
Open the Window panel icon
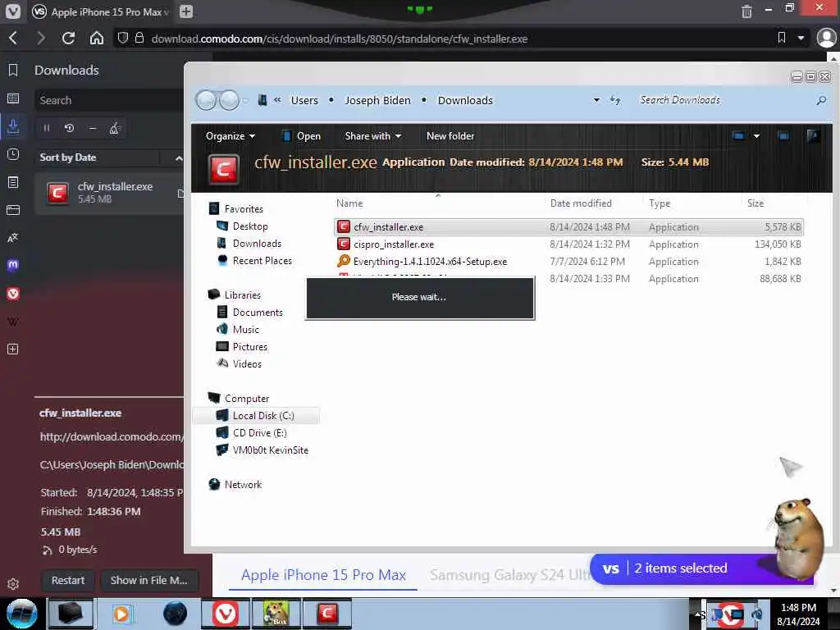pyautogui.click(x=13, y=209)
